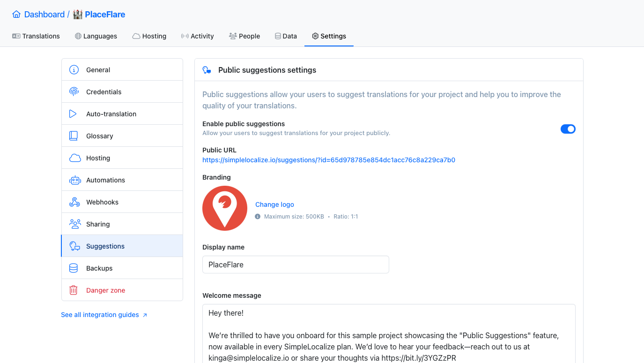This screenshot has width=644, height=363.
Task: Click the fingerprint icon for Credentials
Action: 74,92
